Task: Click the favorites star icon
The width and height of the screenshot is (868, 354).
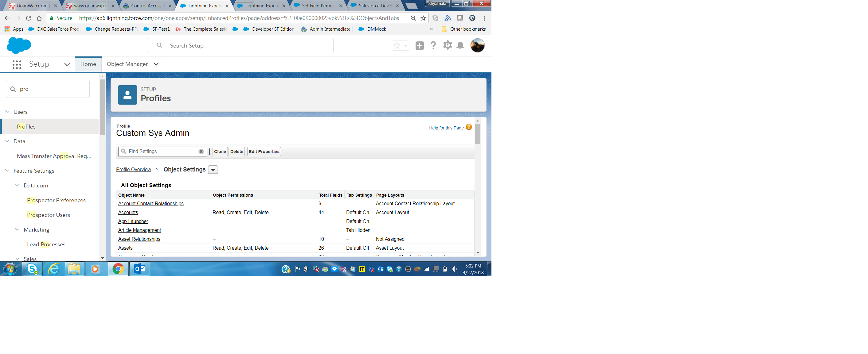Action: (397, 45)
